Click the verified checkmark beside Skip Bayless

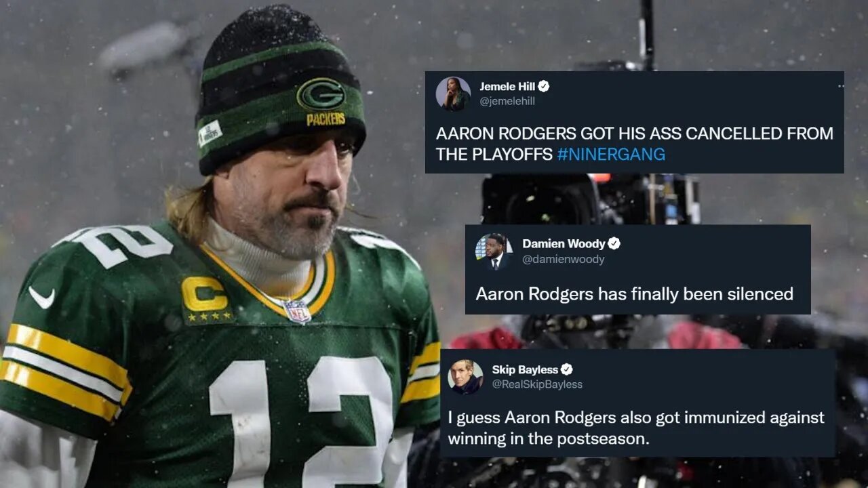(x=567, y=369)
